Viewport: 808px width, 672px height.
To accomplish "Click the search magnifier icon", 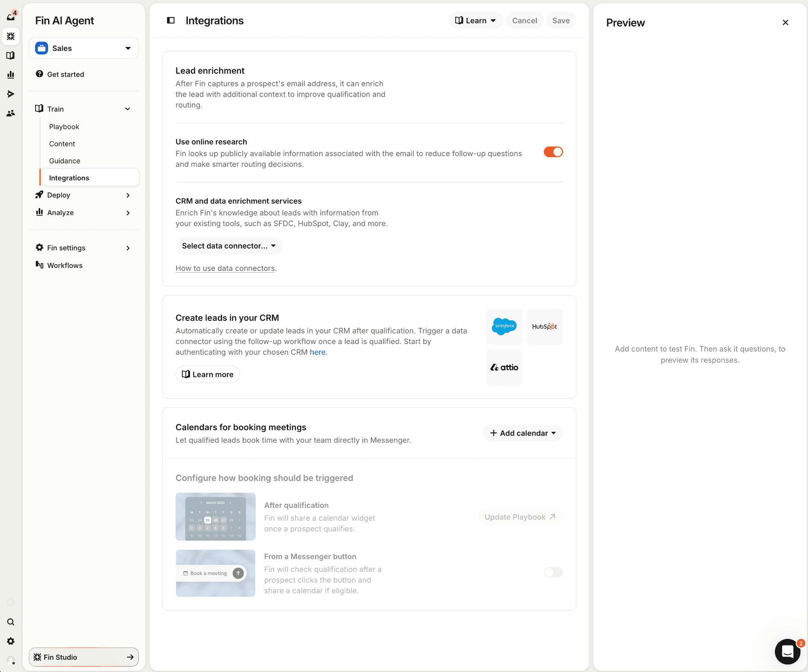I will (x=11, y=622).
